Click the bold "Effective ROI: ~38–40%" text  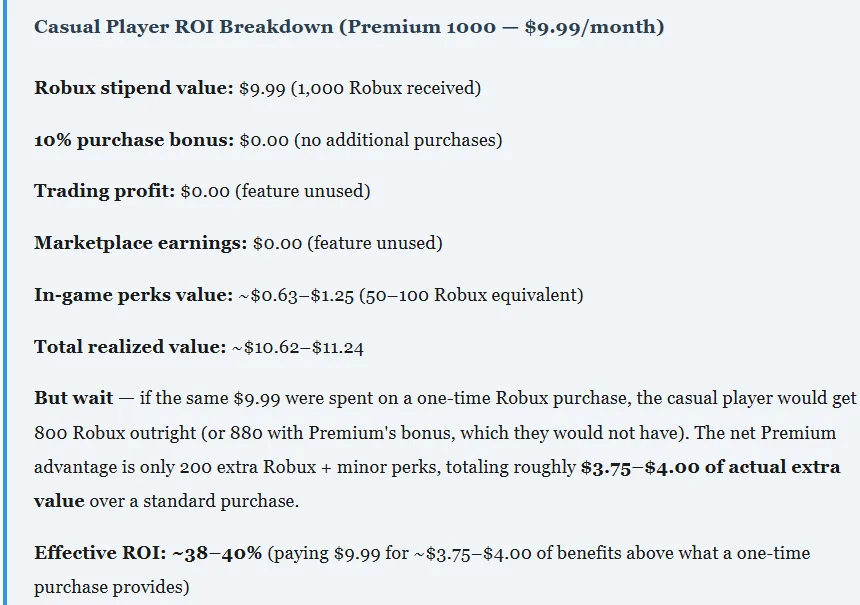click(x=148, y=553)
